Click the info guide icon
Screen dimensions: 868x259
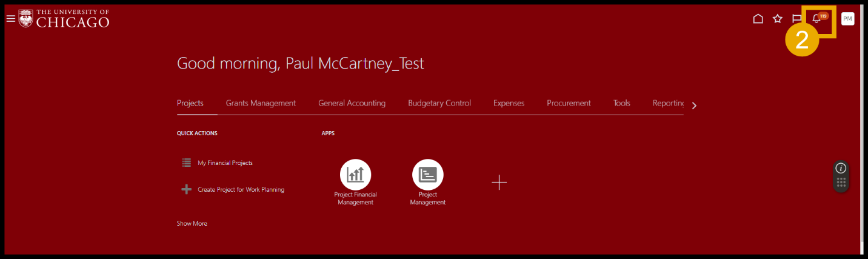(x=841, y=168)
